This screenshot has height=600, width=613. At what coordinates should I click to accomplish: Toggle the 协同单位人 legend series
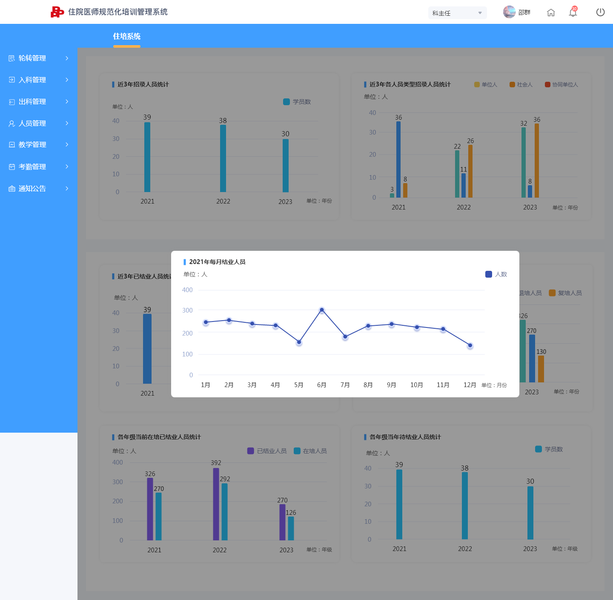coord(561,84)
